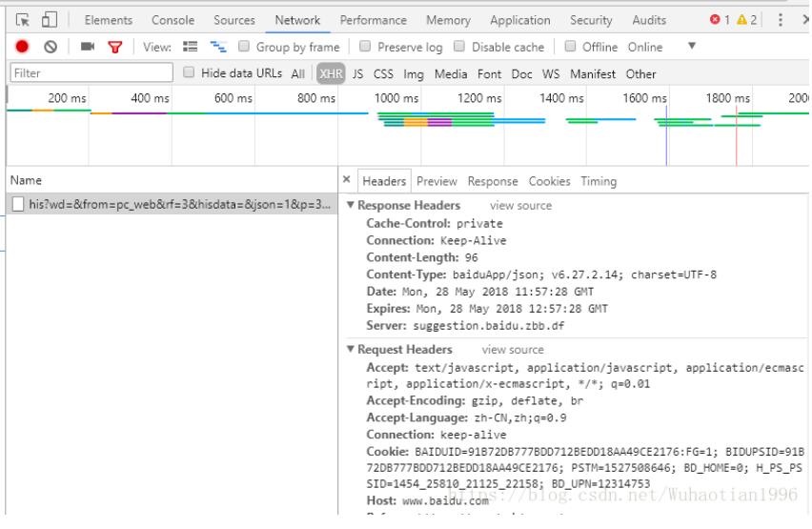Stop recording network log with red button
The height and width of the screenshot is (529, 812).
(22, 47)
